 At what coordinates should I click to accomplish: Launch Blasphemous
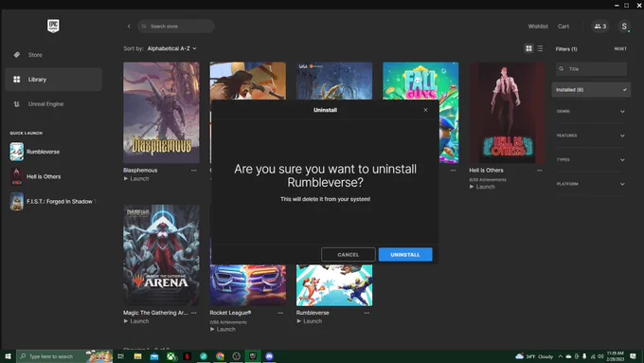pos(136,179)
